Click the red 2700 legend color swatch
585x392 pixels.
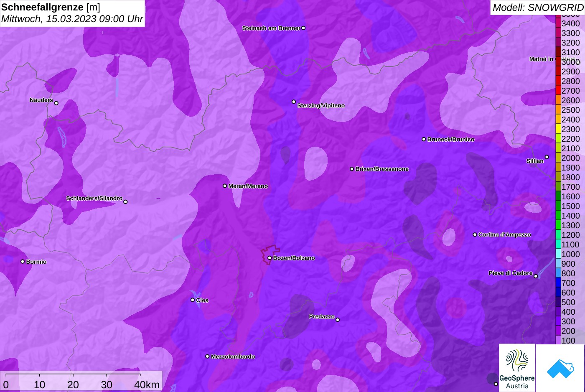[x=558, y=90]
